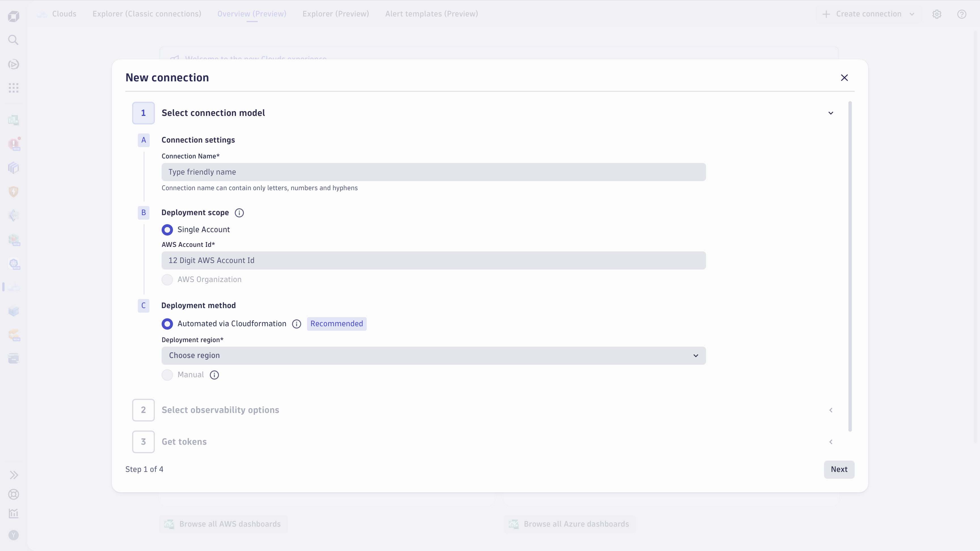Screen dimensions: 980x551
Task: Expand the Select observability options step
Action: 831,410
